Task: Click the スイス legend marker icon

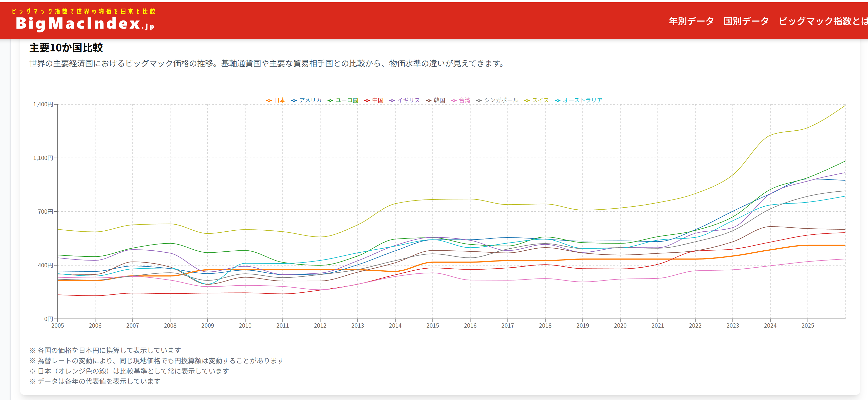Action: click(527, 101)
